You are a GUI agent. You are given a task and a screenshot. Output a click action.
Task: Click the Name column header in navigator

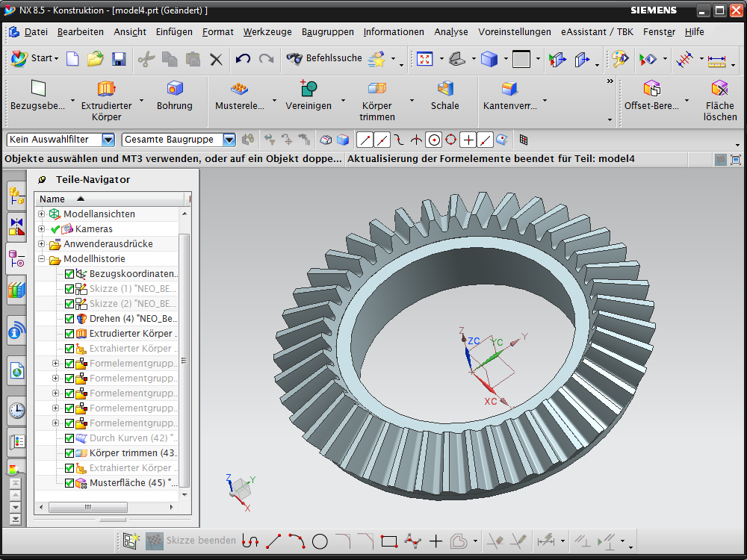point(52,199)
